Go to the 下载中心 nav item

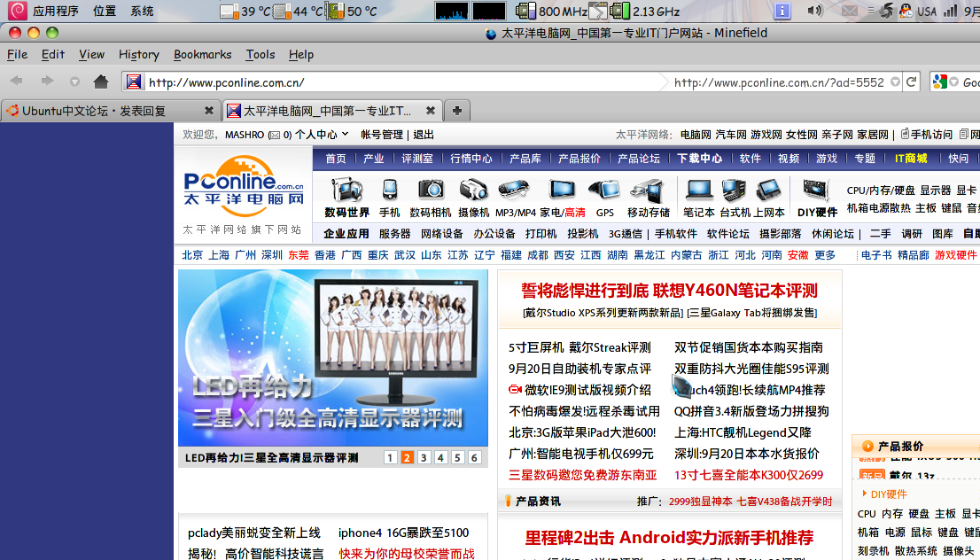coord(699,158)
